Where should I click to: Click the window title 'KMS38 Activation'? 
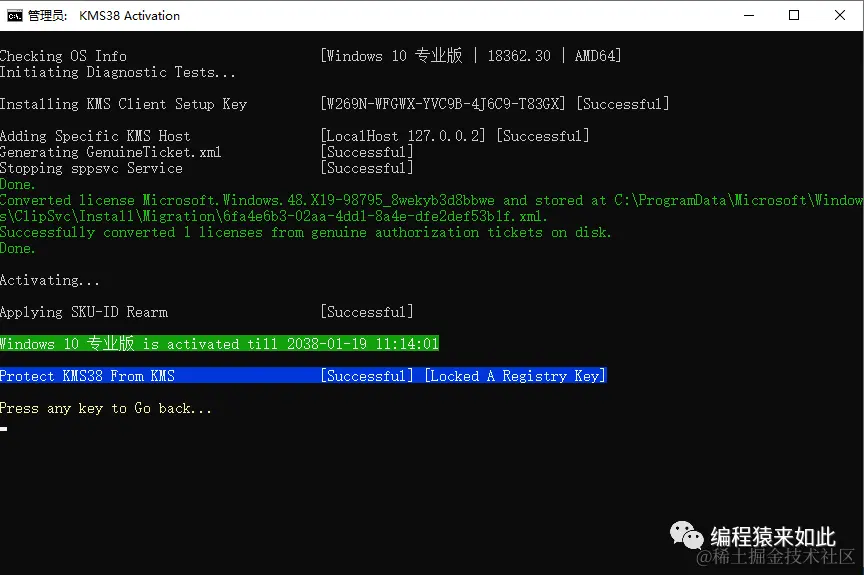point(129,15)
